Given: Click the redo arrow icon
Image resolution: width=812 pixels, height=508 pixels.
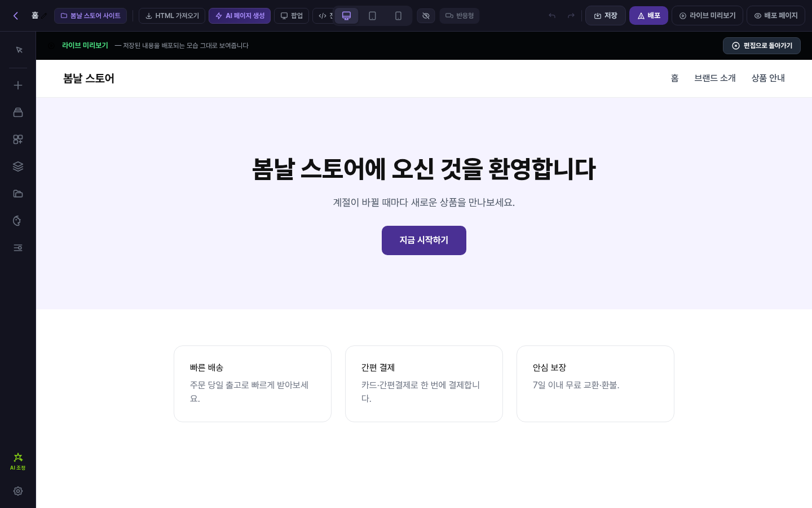Looking at the screenshot, I should point(571,16).
